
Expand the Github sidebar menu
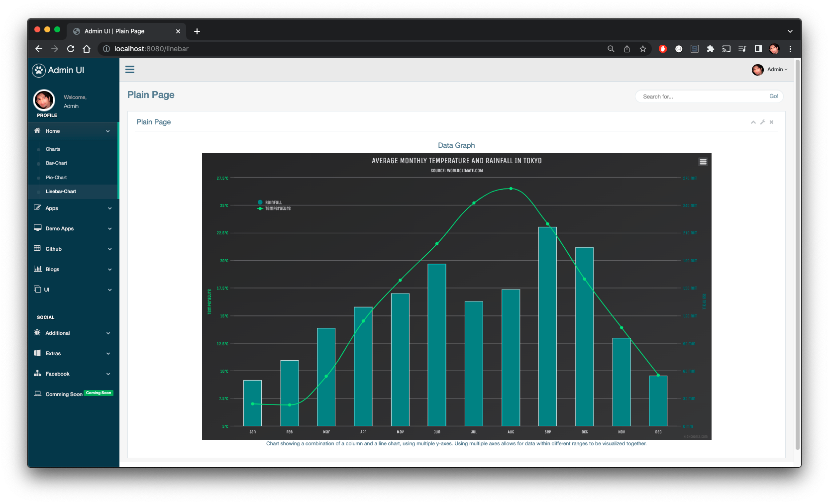tap(73, 249)
